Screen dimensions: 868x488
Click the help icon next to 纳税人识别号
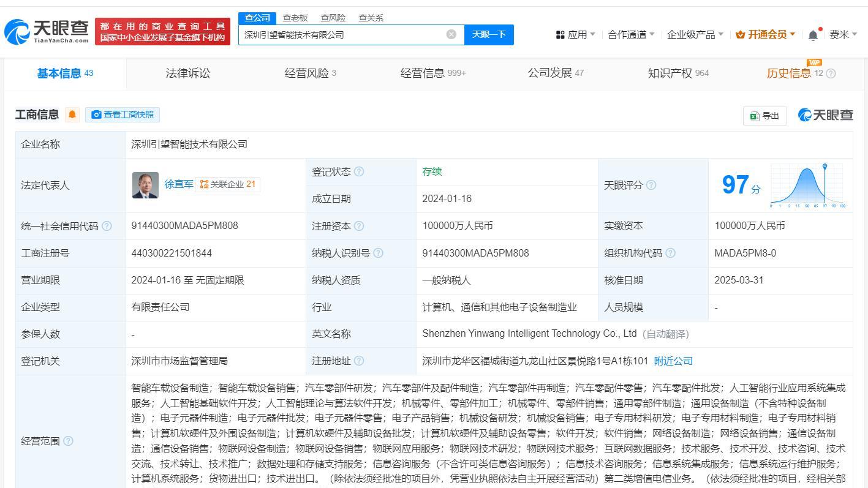[379, 253]
